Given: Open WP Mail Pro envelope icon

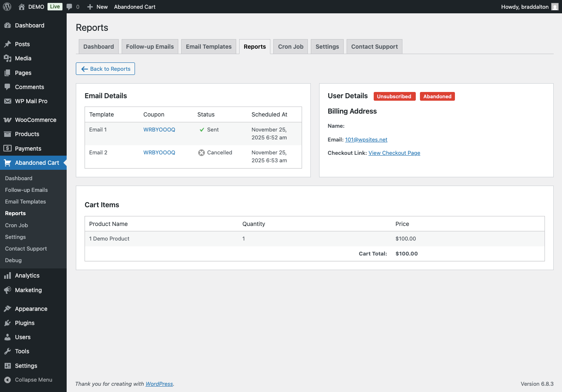Looking at the screenshot, I should (x=7, y=101).
